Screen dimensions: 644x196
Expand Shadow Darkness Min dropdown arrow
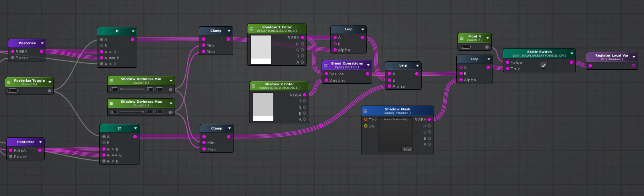pyautogui.click(x=171, y=80)
